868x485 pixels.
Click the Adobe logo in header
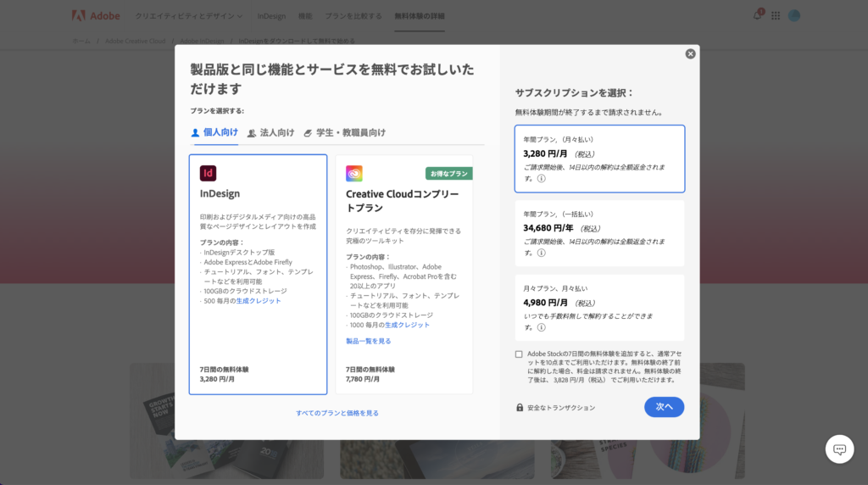coord(96,16)
